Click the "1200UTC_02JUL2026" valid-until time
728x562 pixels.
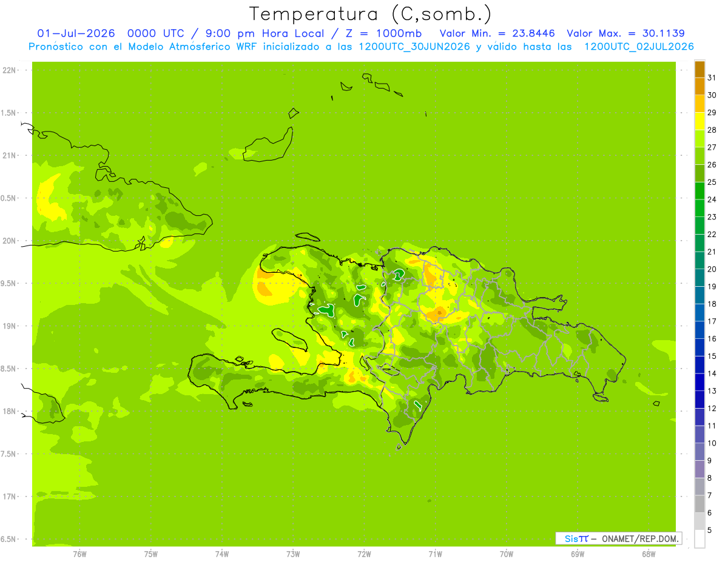tap(639, 47)
